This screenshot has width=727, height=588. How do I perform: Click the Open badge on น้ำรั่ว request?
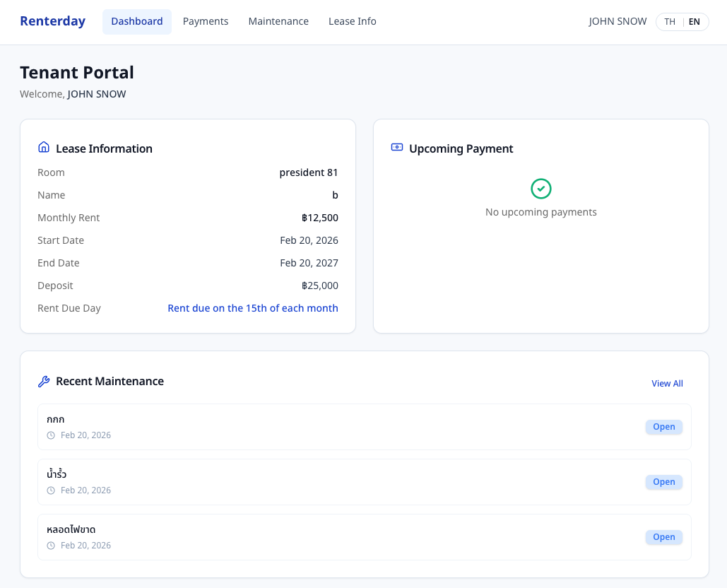pos(663,482)
